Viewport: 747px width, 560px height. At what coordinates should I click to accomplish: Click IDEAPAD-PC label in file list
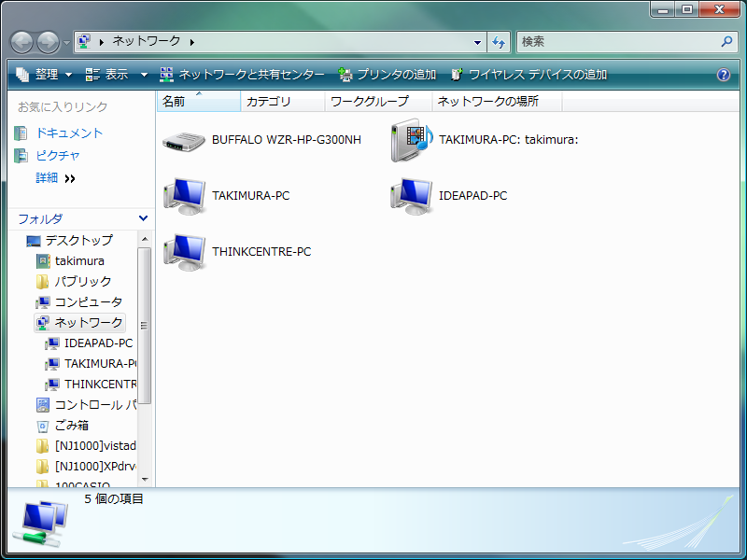pyautogui.click(x=473, y=196)
